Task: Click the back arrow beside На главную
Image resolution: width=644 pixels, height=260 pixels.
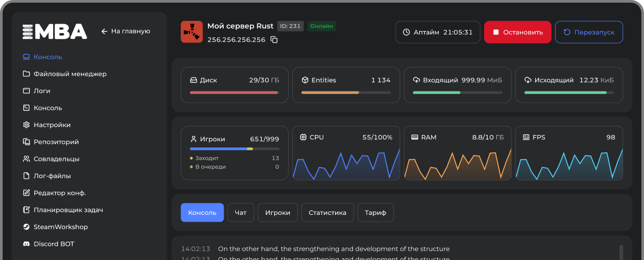Action: pyautogui.click(x=104, y=32)
